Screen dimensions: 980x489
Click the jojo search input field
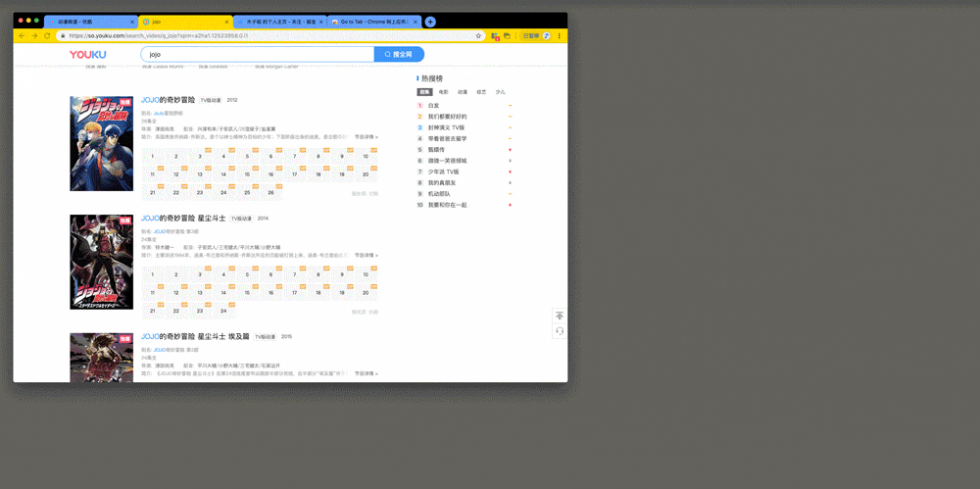point(258,55)
